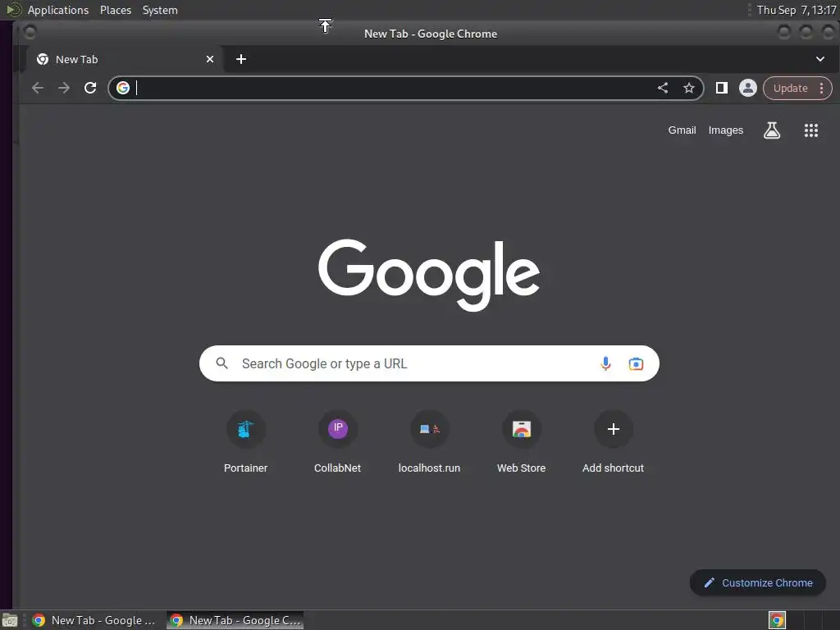Close the New Tab tab

tap(210, 59)
